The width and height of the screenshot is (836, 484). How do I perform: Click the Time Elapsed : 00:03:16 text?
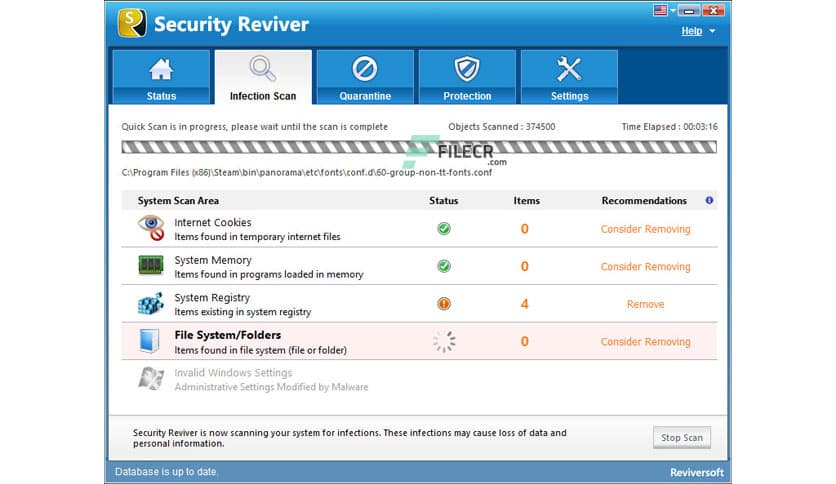coord(670,126)
